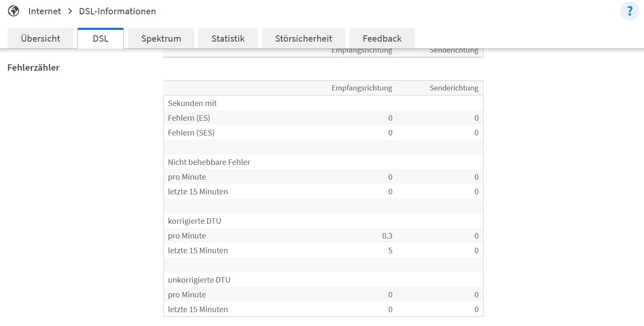This screenshot has height=326, width=644.
Task: Switch to the Übersicht tab
Action: coord(40,39)
